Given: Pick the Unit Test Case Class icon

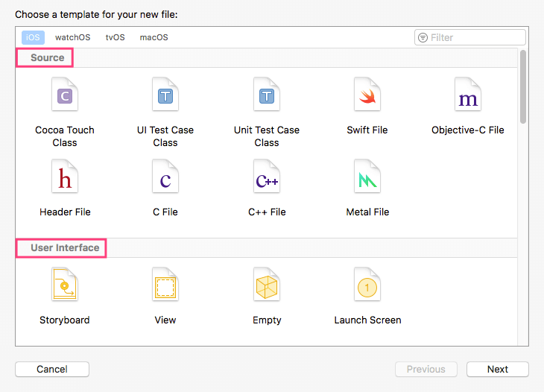Looking at the screenshot, I should 267,94.
